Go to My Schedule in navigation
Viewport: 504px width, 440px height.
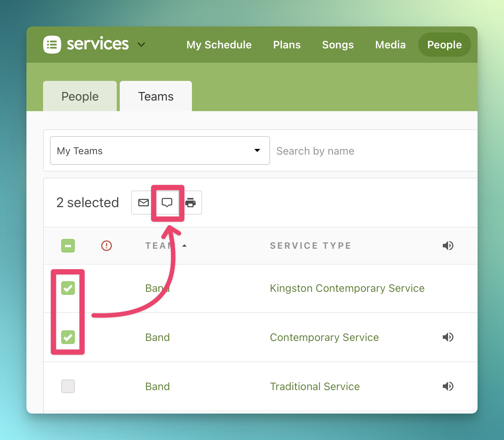(219, 45)
